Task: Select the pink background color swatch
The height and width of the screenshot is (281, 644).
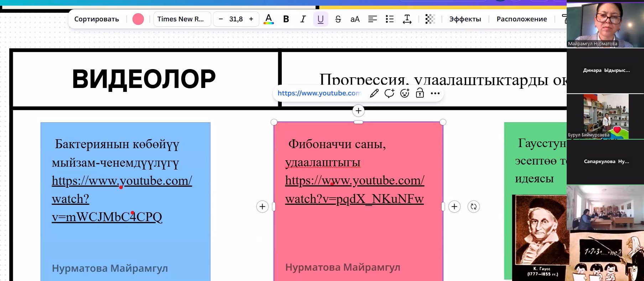Action: coord(138,19)
